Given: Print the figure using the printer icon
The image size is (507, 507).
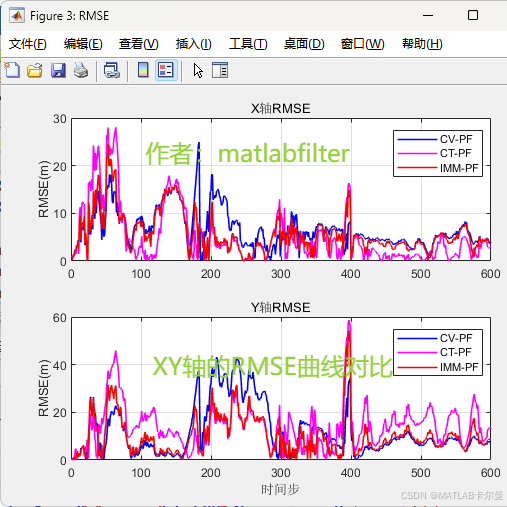Looking at the screenshot, I should point(81,71).
